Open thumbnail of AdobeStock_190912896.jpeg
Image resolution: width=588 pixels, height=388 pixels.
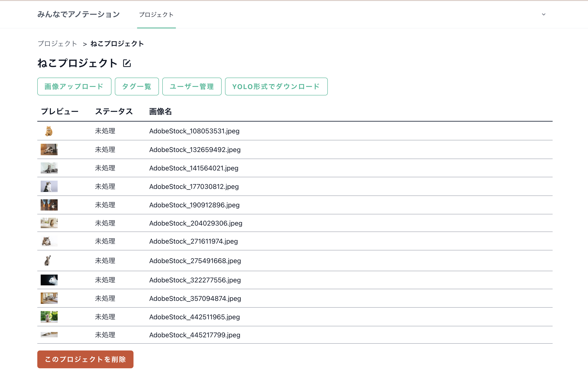49,205
